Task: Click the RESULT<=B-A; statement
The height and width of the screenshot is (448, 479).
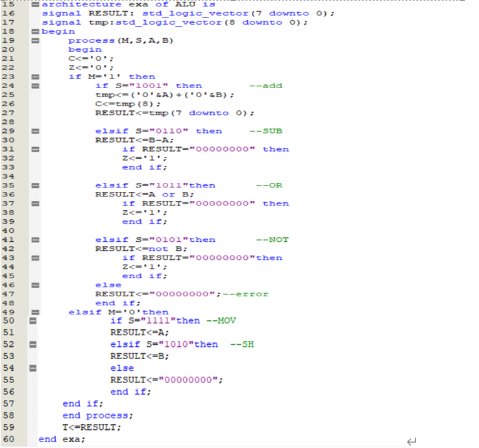Action: [x=134, y=140]
